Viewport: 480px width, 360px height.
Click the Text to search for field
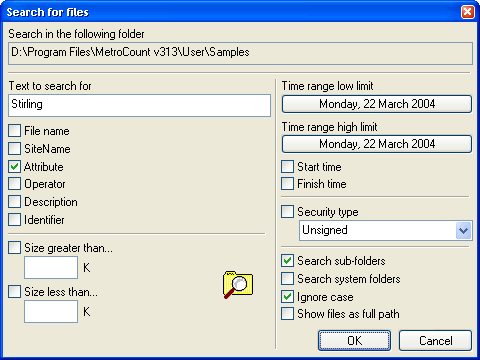pyautogui.click(x=139, y=105)
